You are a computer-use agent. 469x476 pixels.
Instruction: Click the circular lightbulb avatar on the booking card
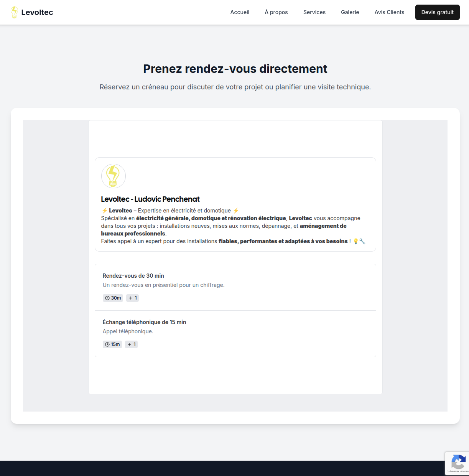click(x=114, y=176)
